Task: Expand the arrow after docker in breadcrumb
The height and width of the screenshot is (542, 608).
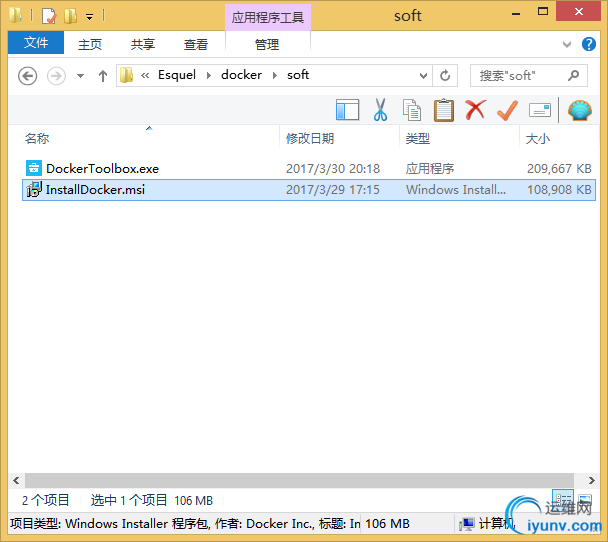Action: 275,75
